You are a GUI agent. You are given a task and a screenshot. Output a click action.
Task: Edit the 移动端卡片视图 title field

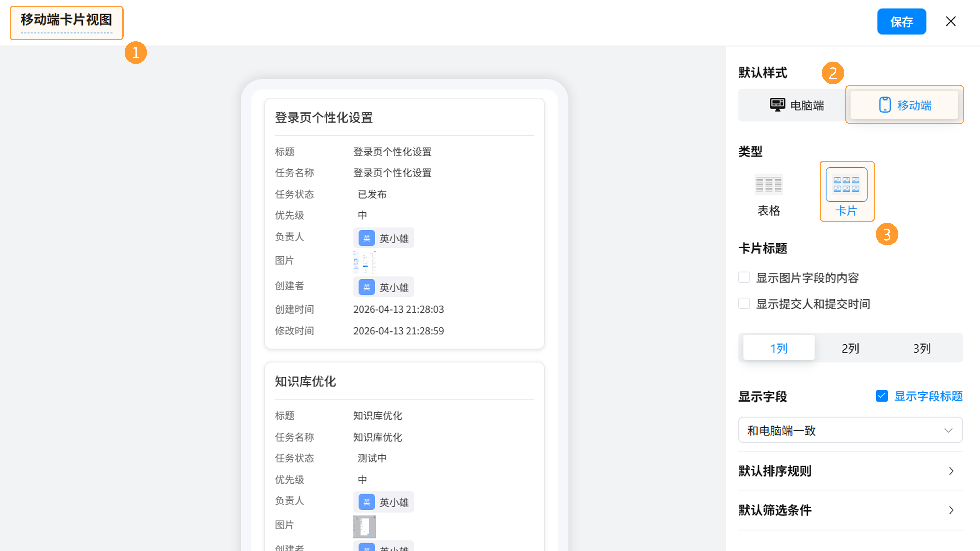click(x=66, y=20)
